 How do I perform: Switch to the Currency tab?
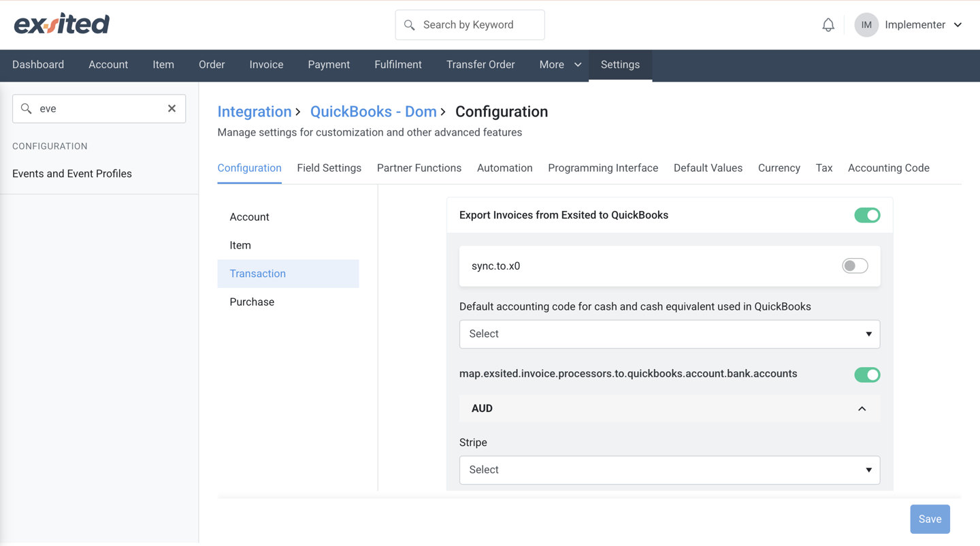pyautogui.click(x=779, y=168)
